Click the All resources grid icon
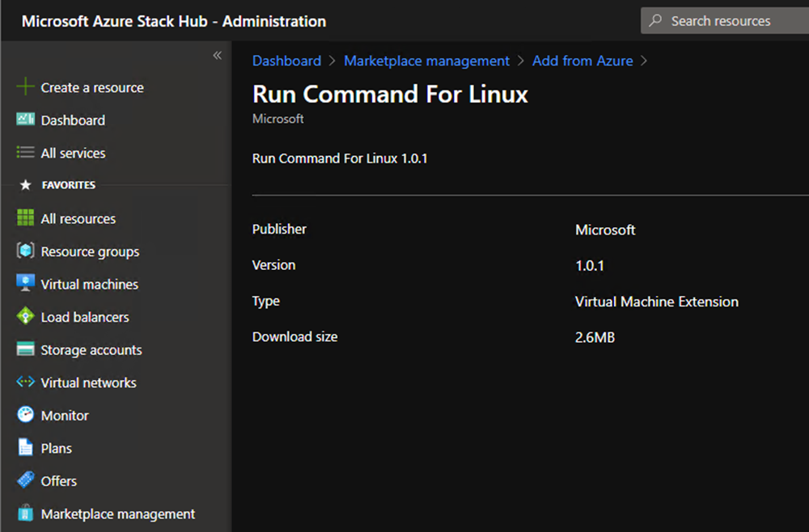Image resolution: width=809 pixels, height=532 pixels. [25, 218]
